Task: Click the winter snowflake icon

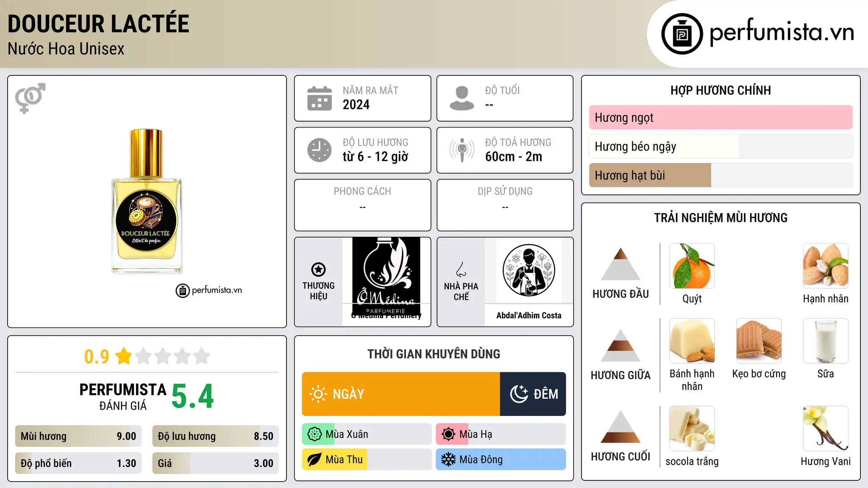Action: click(x=448, y=460)
